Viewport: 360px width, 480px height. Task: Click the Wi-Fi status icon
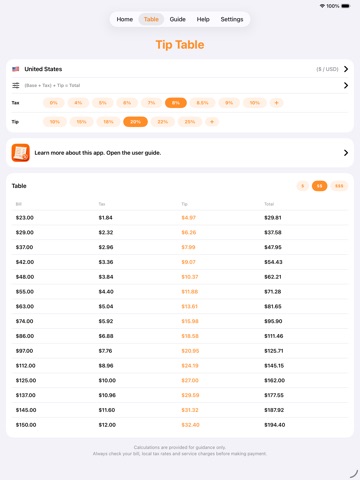(322, 6)
